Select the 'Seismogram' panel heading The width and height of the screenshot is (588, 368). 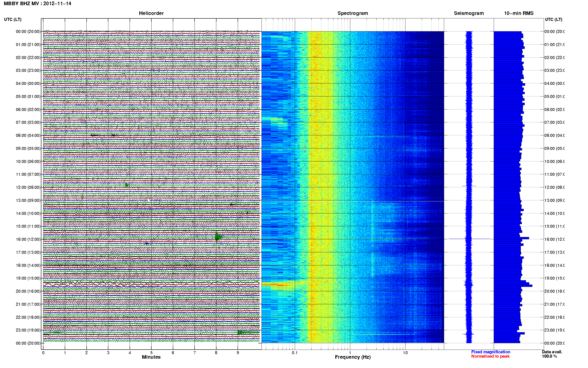click(469, 13)
